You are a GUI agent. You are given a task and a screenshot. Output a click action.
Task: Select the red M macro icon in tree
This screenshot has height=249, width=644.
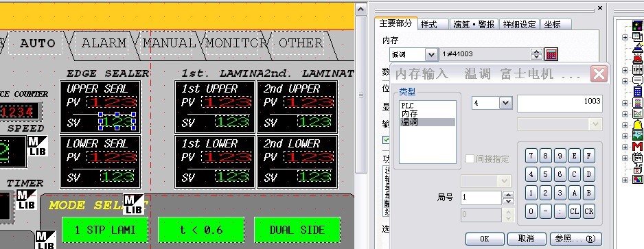[637, 146]
